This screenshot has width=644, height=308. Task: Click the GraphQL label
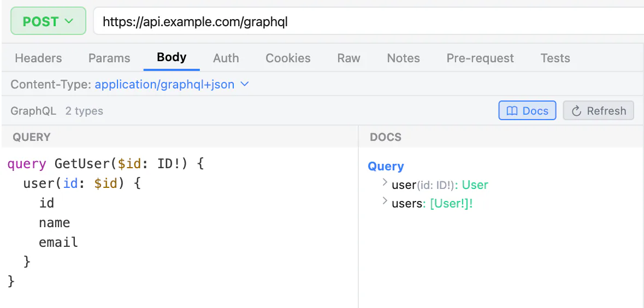[33, 111]
